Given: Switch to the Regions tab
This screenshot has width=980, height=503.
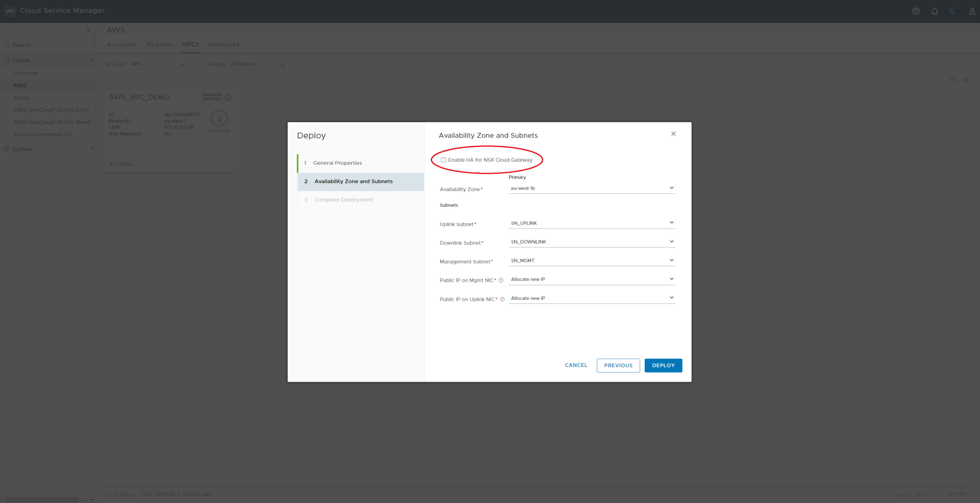Looking at the screenshot, I should (159, 44).
